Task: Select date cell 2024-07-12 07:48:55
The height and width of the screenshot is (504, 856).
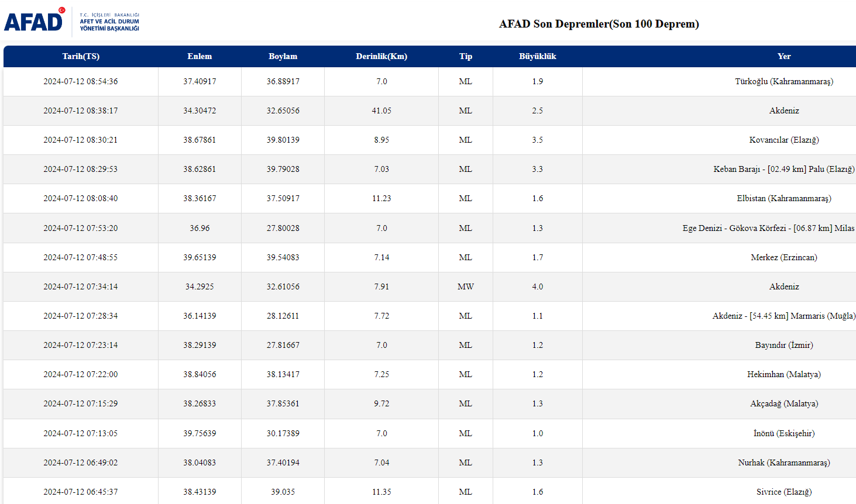Action: click(x=81, y=257)
